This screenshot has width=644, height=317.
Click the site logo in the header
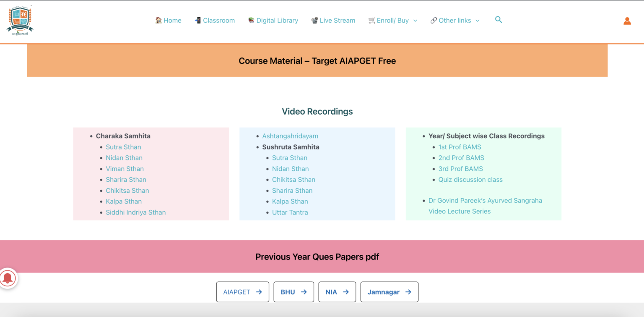(20, 20)
